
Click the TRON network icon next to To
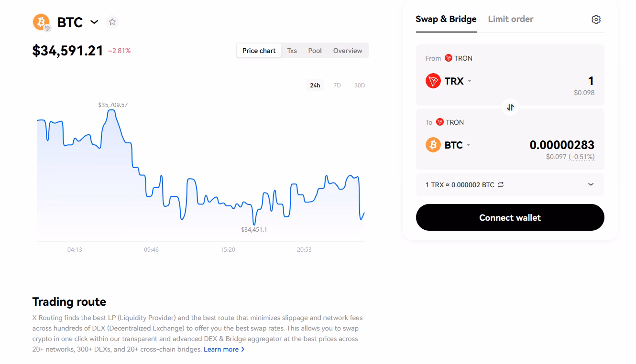(x=440, y=122)
